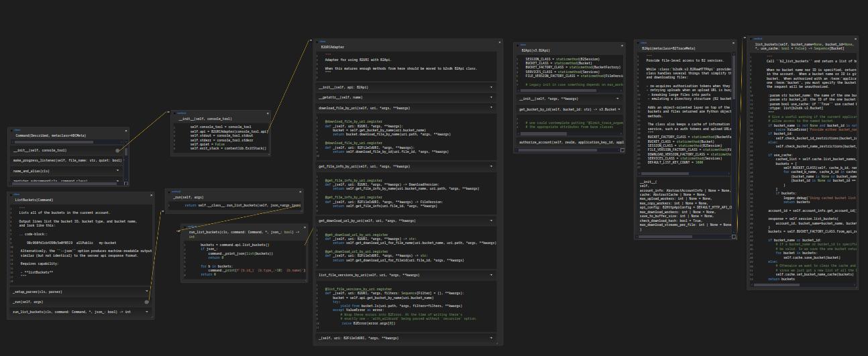Expand __init__(self, *args, **kwargs) in B2Api(v3.B2Api)

click(x=618, y=99)
